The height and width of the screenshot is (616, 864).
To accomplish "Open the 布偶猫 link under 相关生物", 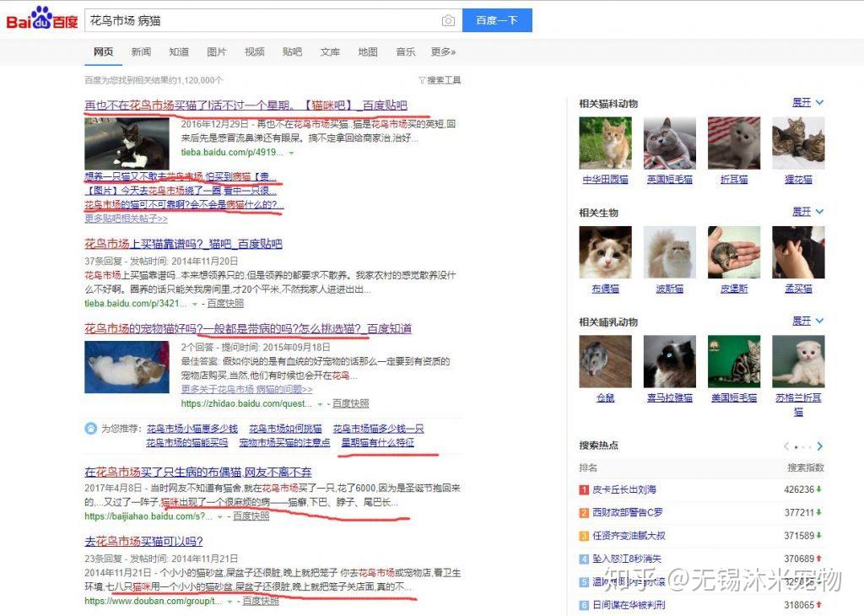I will pyautogui.click(x=604, y=288).
